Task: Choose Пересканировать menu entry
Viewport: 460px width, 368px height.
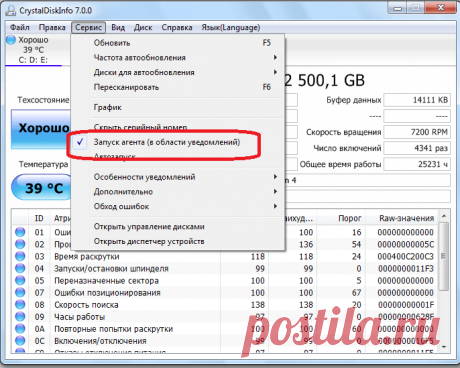Action: coord(178,87)
